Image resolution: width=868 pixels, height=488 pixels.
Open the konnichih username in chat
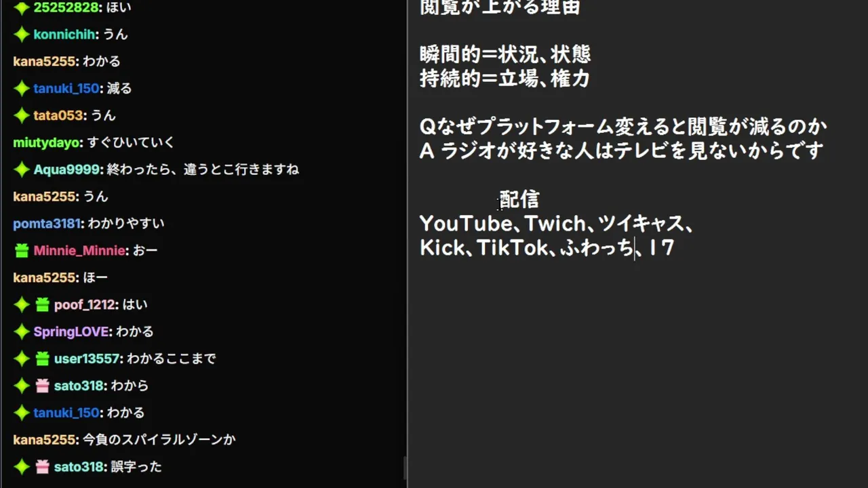point(64,35)
